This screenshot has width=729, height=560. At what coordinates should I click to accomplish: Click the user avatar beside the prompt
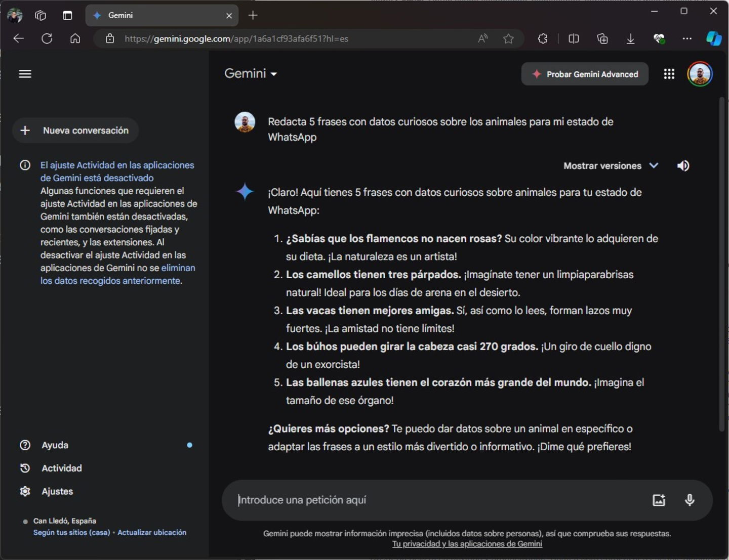point(245,122)
